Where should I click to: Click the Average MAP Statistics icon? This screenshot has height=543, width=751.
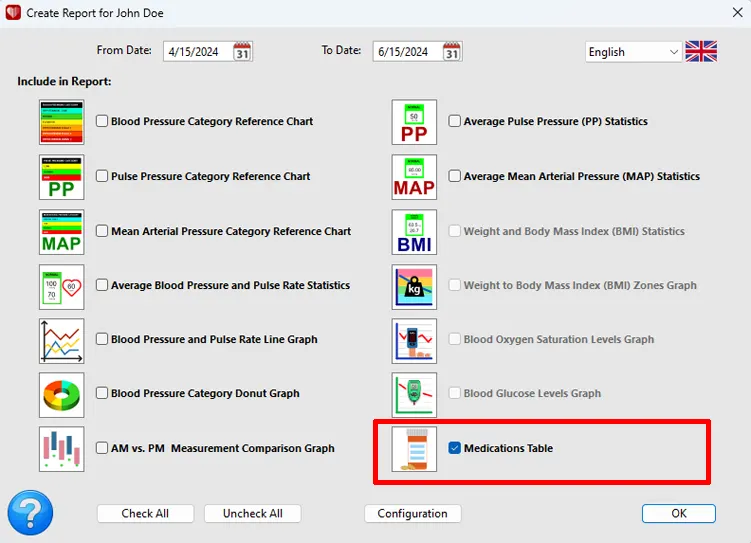[414, 177]
